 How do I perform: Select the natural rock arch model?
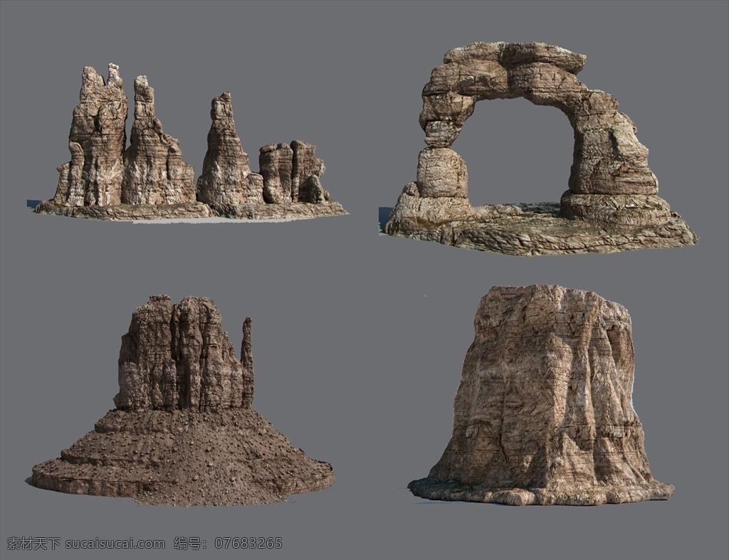(x=540, y=149)
